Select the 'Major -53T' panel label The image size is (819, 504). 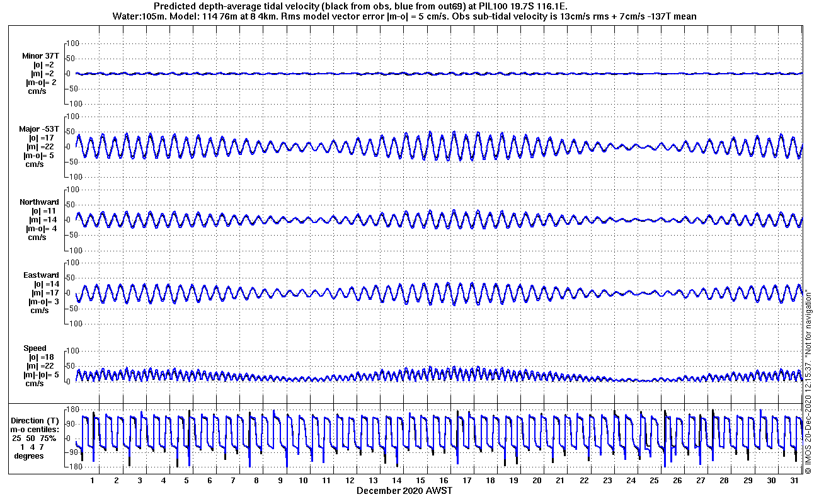coord(39,129)
